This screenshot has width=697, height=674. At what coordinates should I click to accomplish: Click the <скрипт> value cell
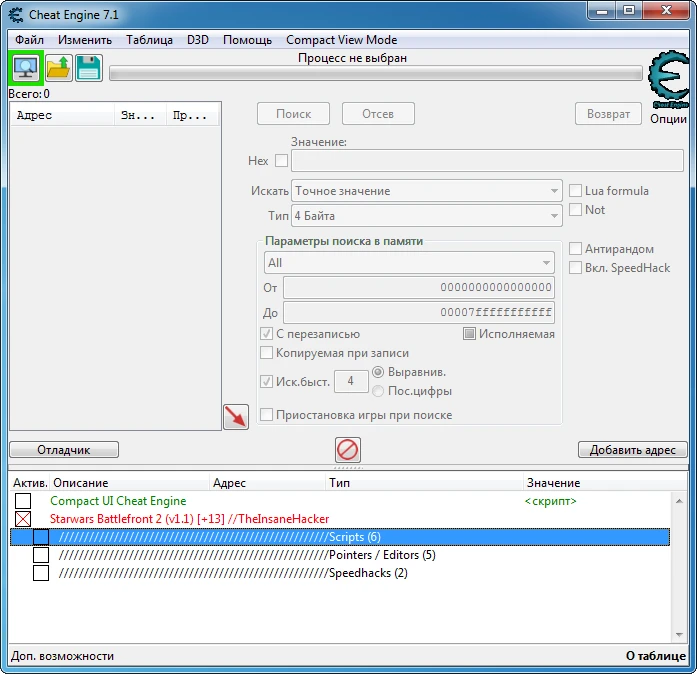(x=550, y=501)
